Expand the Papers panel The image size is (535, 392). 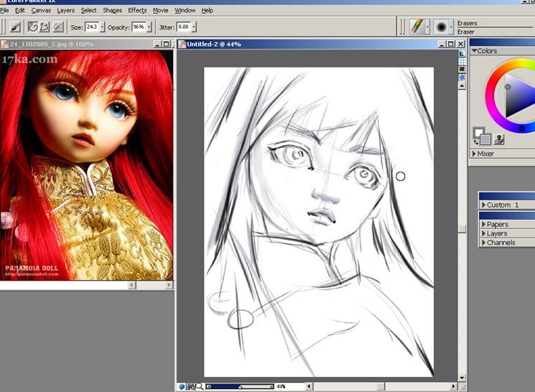pyautogui.click(x=483, y=225)
